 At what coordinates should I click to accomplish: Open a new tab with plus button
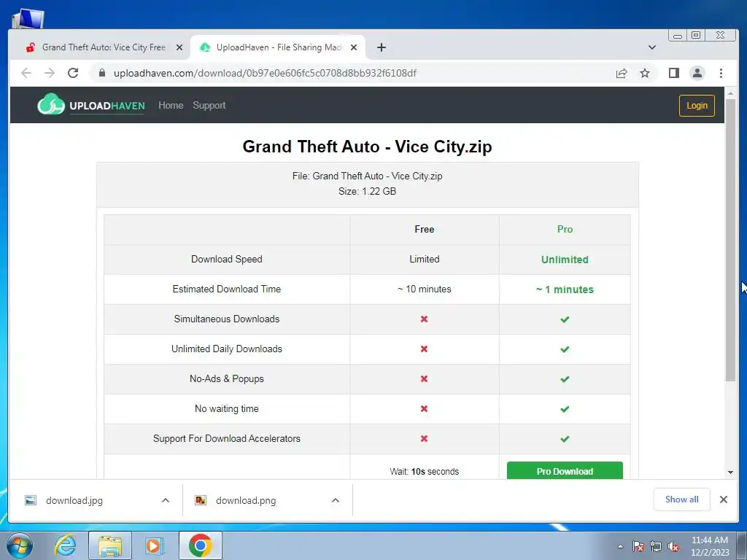[381, 47]
